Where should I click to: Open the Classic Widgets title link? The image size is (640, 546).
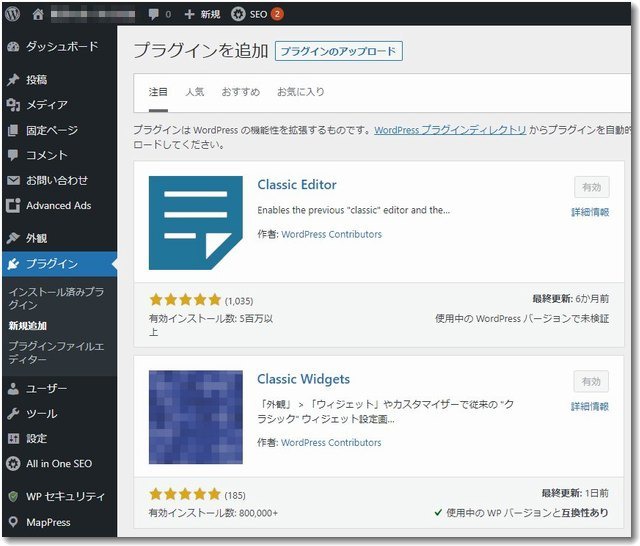coord(304,379)
